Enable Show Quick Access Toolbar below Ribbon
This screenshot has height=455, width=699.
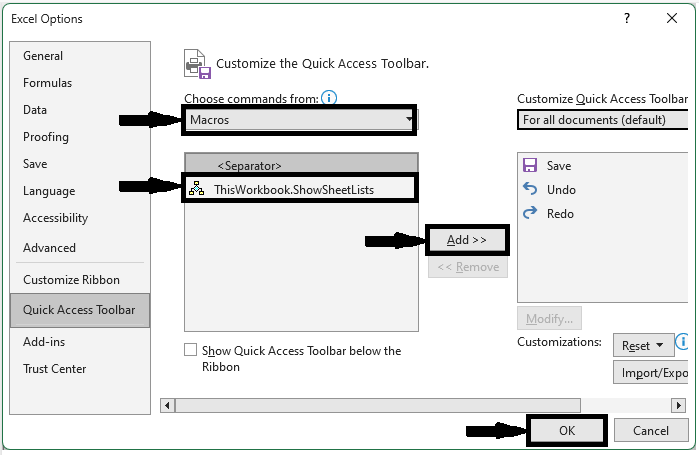[x=191, y=351]
